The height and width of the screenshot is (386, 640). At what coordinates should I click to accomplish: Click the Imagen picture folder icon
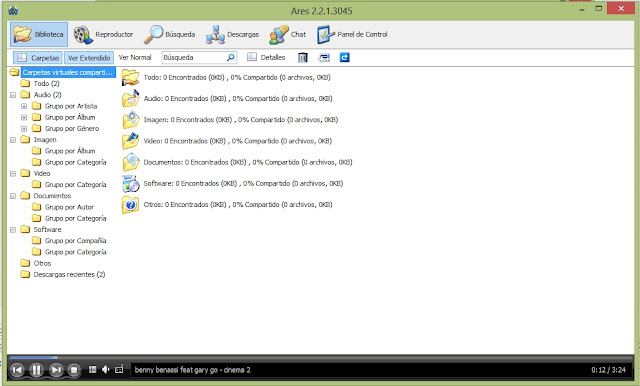pyautogui.click(x=130, y=120)
